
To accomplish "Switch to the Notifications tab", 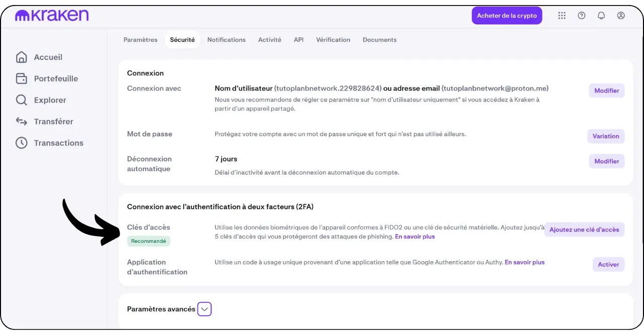I will click(x=226, y=40).
